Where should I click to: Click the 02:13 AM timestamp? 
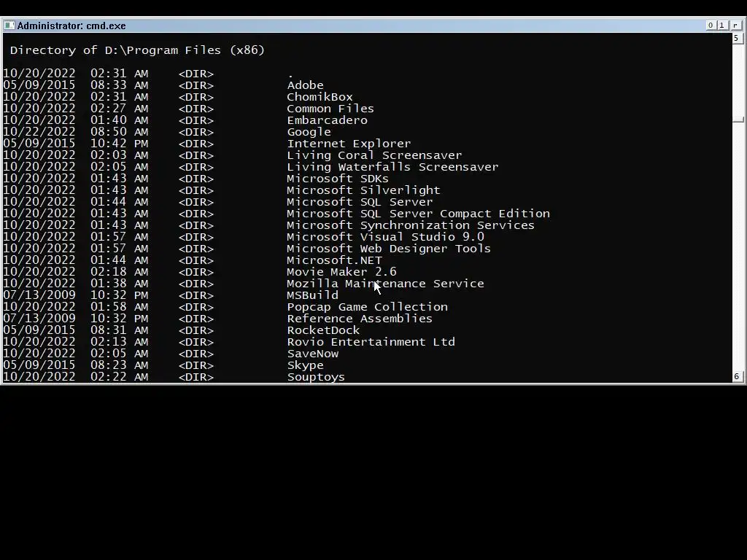(120, 342)
